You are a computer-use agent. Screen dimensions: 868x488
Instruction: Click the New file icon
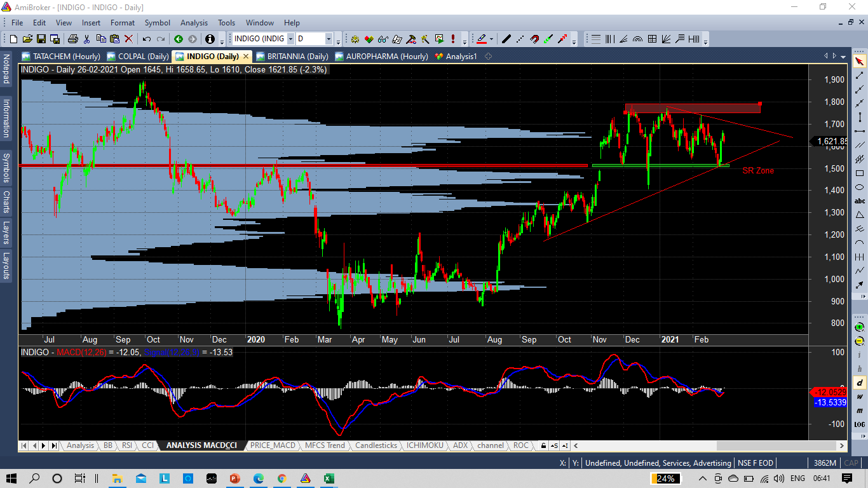tap(13, 39)
